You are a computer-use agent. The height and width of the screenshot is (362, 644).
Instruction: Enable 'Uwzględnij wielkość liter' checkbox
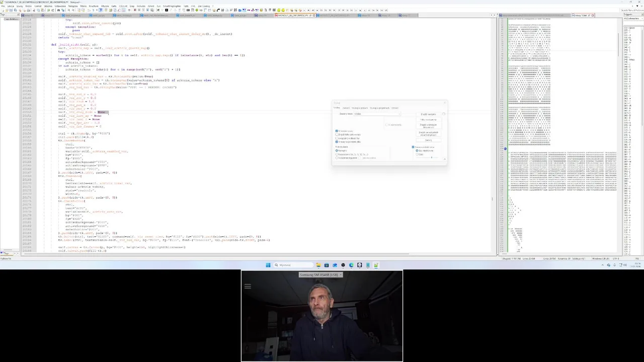[x=337, y=138]
